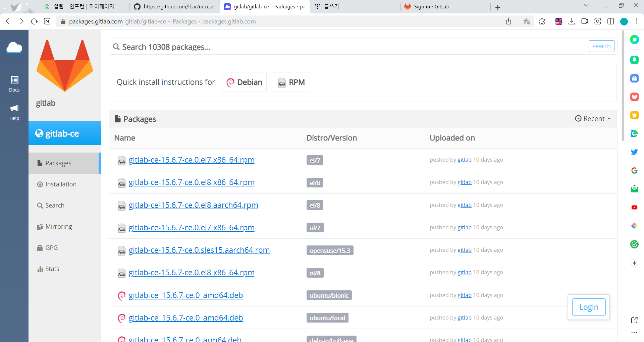Click the page vertical scrollbar
Image resolution: width=644 pixels, height=342 pixels.
[x=623, y=85]
